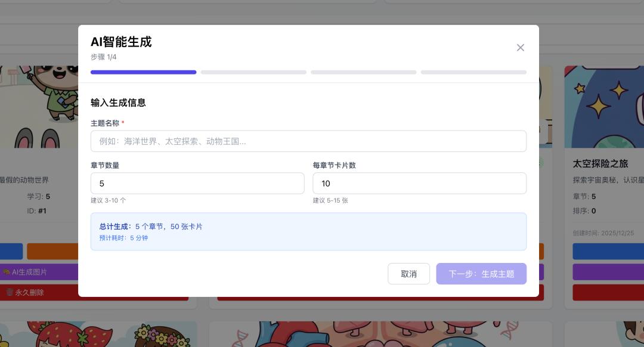Open the sloth cartoon theme thumbnail
This screenshot has height=347, width=644.
[39, 107]
